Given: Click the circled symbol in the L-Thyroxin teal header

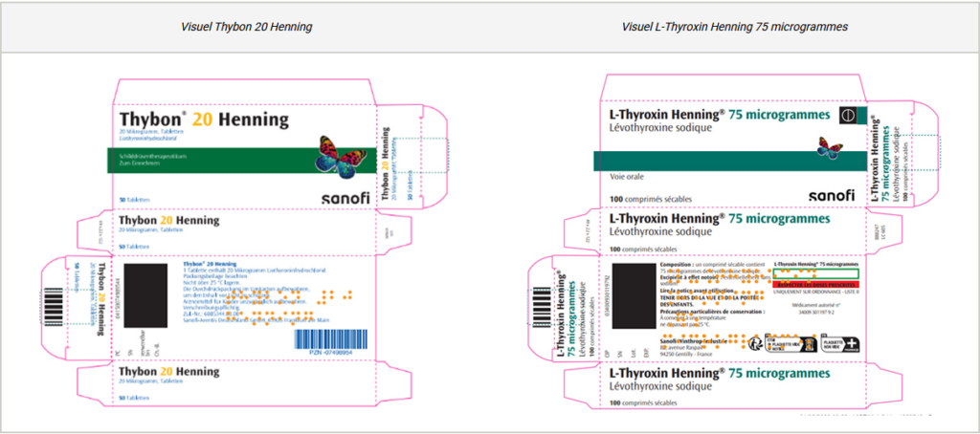Looking at the screenshot, I should click(x=846, y=116).
